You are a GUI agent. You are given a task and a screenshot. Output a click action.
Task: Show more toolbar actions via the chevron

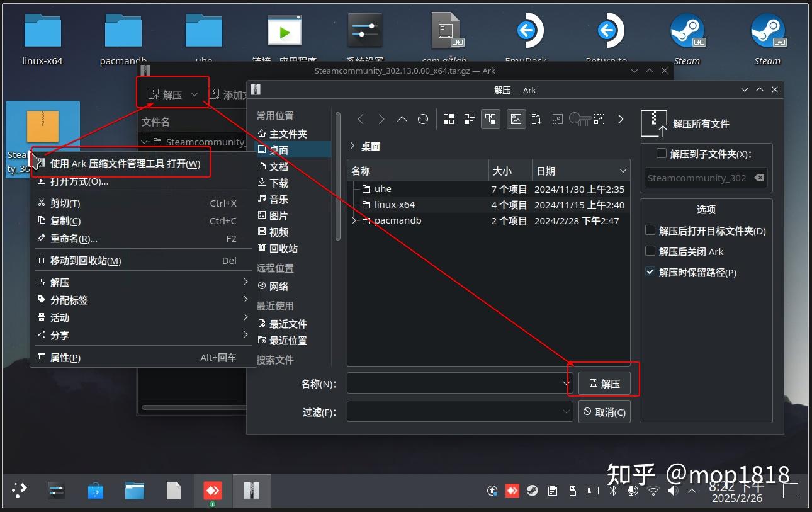point(620,118)
